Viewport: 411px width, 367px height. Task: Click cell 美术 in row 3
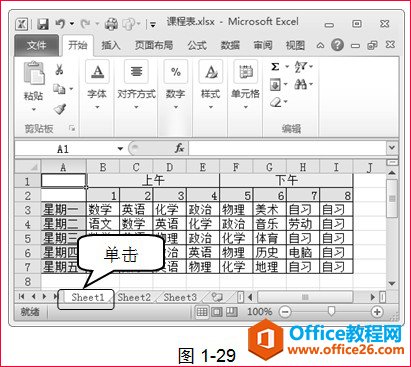[x=269, y=210]
